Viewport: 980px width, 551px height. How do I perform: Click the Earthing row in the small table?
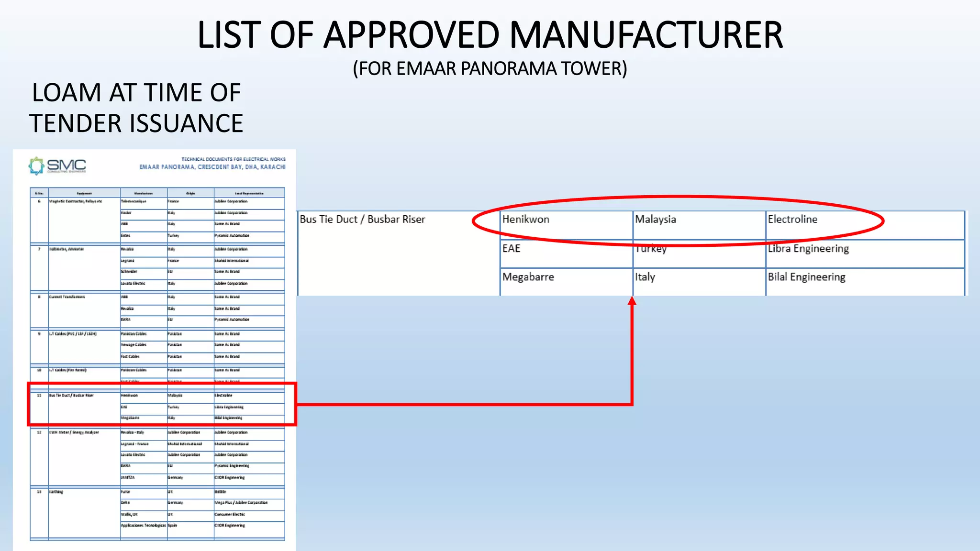56,492
